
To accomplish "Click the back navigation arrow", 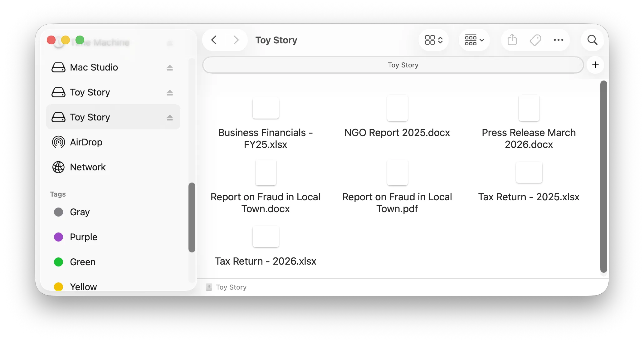I will click(x=214, y=40).
